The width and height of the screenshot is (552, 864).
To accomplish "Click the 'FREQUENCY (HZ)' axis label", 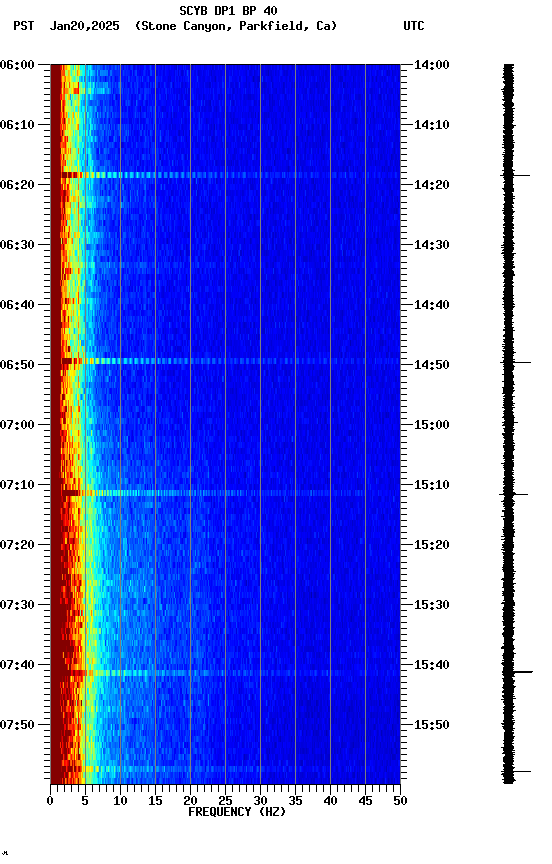I will click(237, 812).
